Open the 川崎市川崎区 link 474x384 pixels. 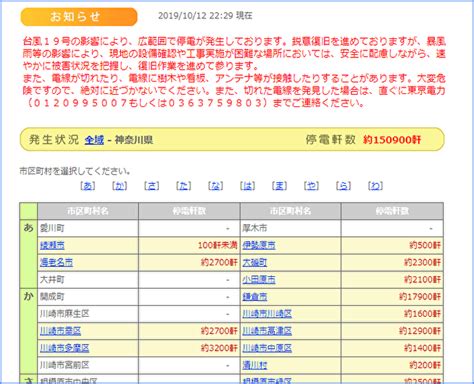(x=267, y=314)
